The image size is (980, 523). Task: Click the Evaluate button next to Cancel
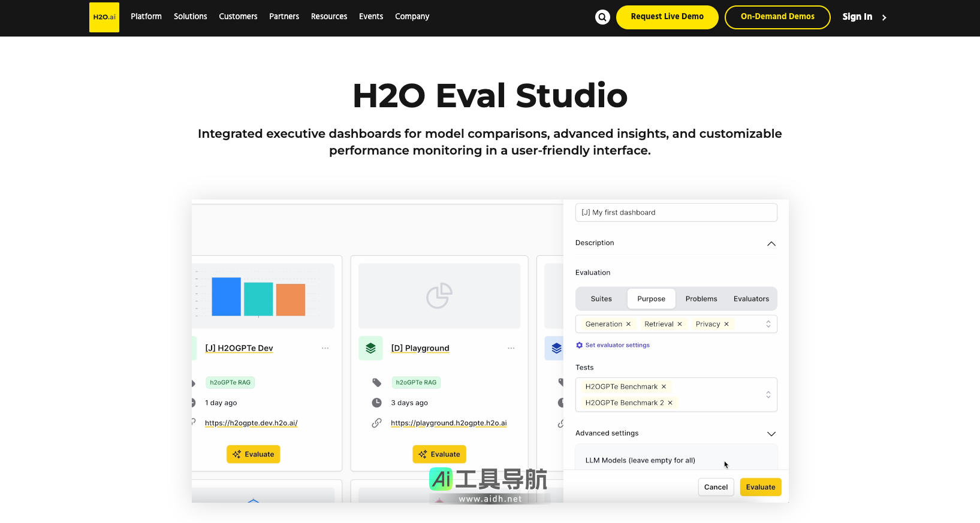pos(761,487)
